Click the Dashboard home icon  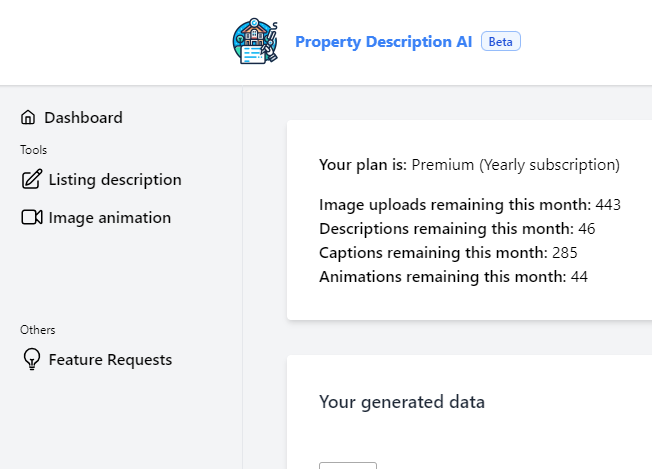(x=28, y=118)
